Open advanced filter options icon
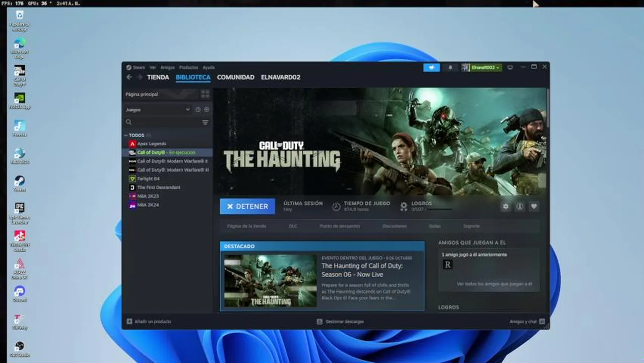This screenshot has width=644, height=363. point(205,122)
